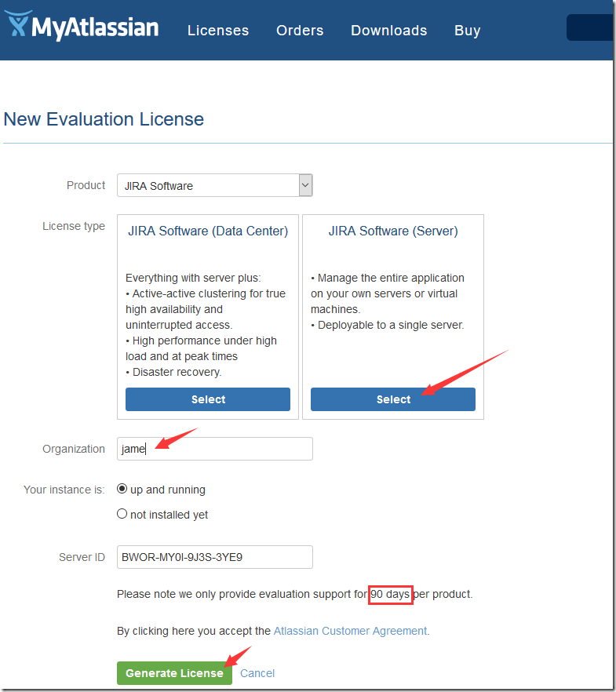The image size is (616, 692).
Task: Click the '90 days' text in the note
Action: point(390,595)
